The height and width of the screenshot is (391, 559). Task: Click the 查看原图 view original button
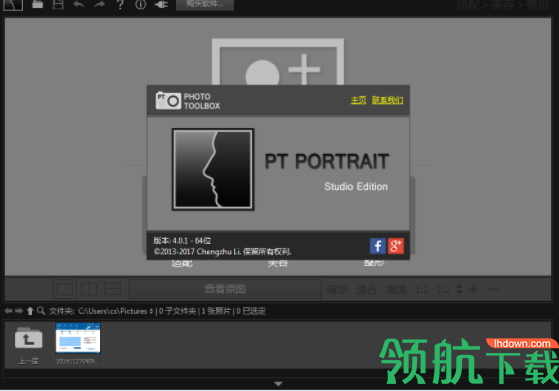tap(225, 289)
